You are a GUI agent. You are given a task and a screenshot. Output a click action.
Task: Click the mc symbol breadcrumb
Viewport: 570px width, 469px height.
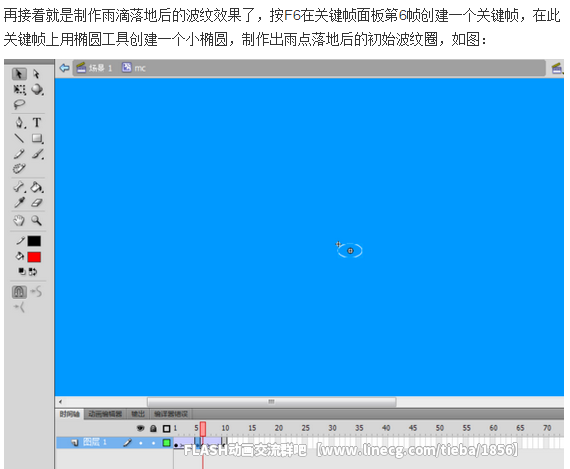[134, 68]
